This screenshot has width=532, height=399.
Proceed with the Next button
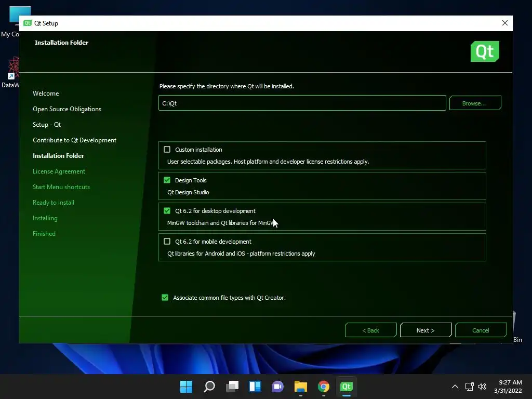tap(426, 330)
